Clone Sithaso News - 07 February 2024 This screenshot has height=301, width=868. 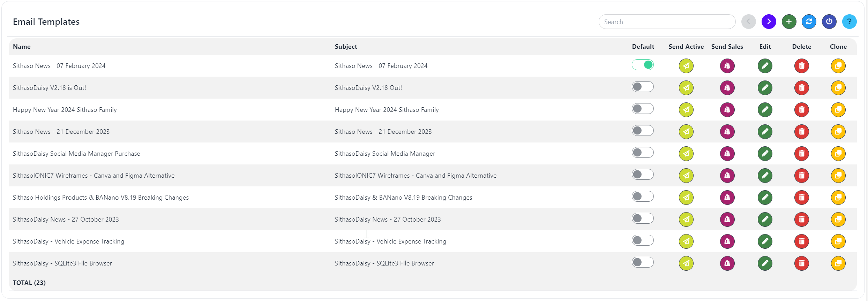(x=838, y=66)
